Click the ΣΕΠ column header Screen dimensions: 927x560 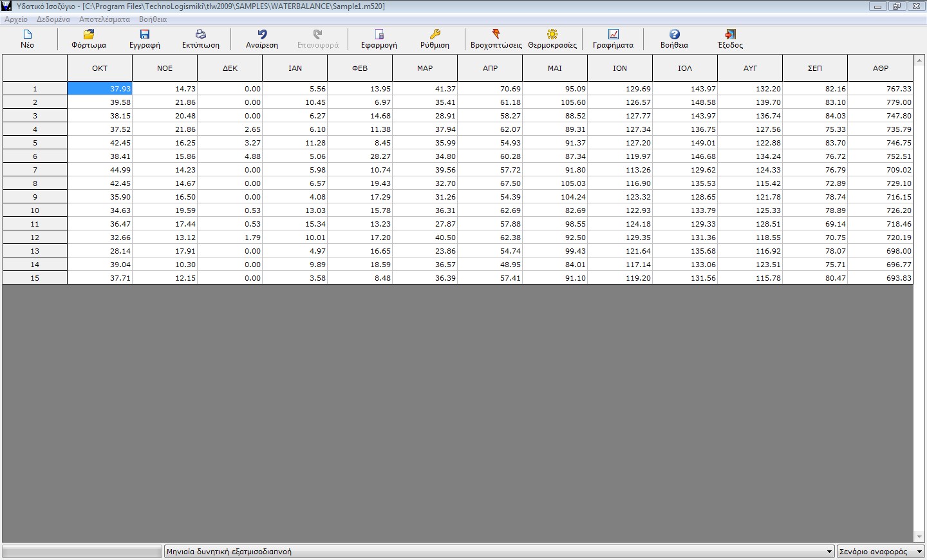pos(815,68)
